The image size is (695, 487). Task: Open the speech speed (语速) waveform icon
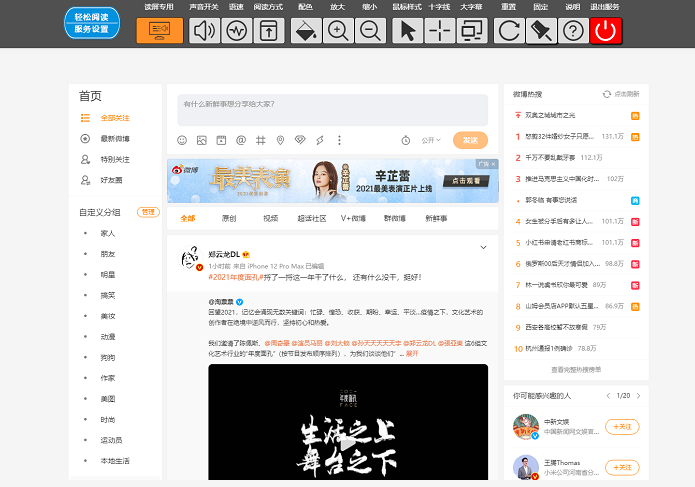(237, 31)
